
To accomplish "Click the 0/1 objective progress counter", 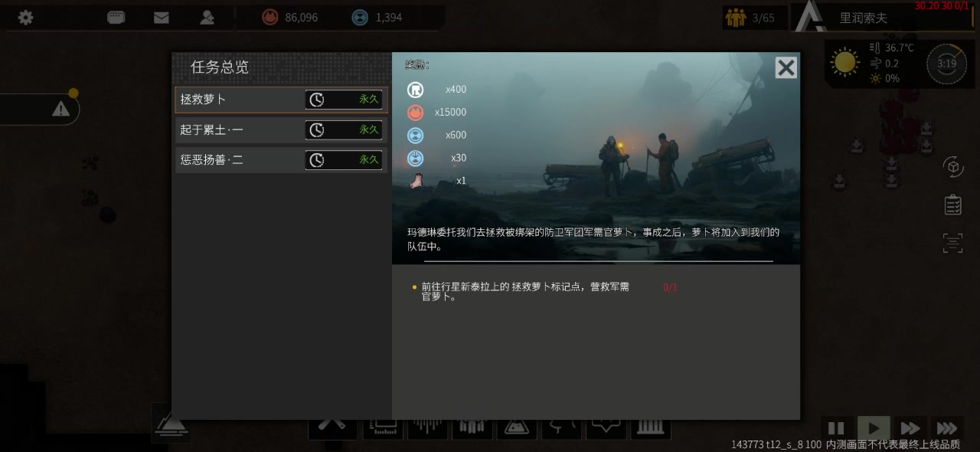I will pyautogui.click(x=670, y=287).
